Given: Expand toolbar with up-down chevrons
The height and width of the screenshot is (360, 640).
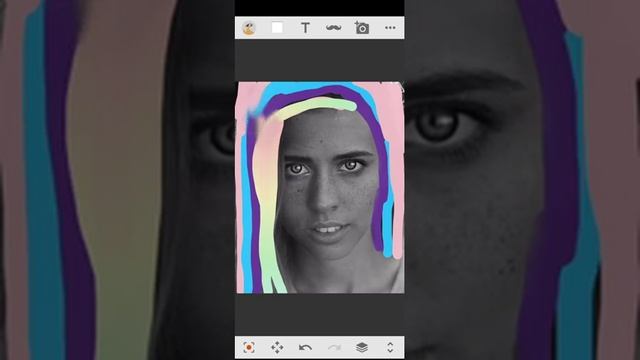Looking at the screenshot, I should [390, 347].
